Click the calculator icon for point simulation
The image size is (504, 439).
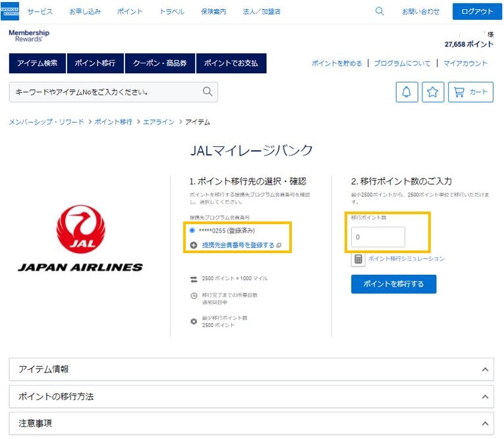(358, 259)
